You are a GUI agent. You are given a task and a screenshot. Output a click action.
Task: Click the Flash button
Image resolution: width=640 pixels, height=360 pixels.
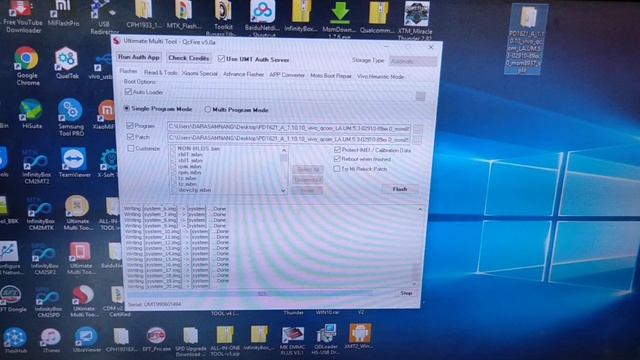[400, 189]
